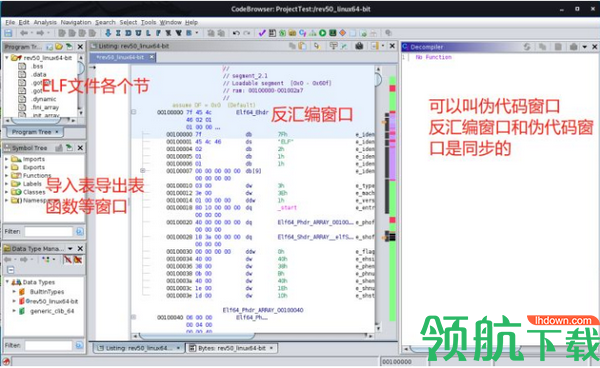This screenshot has height=368, width=600.
Task: Click the blue down-arrow navigation direction icon
Action: coord(108,33)
